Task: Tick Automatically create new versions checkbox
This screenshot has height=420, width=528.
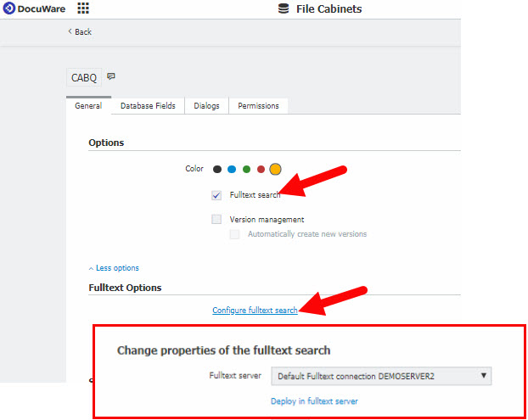Action: (235, 234)
